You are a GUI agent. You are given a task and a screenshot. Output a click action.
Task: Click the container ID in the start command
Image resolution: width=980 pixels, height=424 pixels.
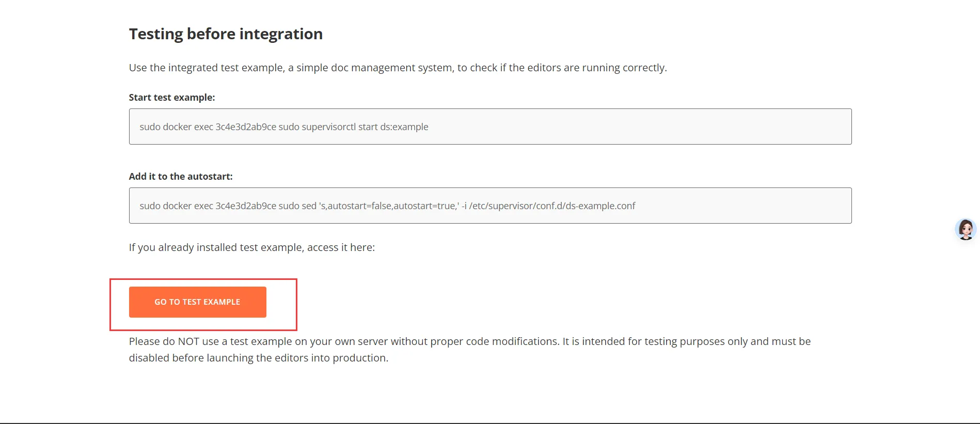pyautogui.click(x=246, y=127)
